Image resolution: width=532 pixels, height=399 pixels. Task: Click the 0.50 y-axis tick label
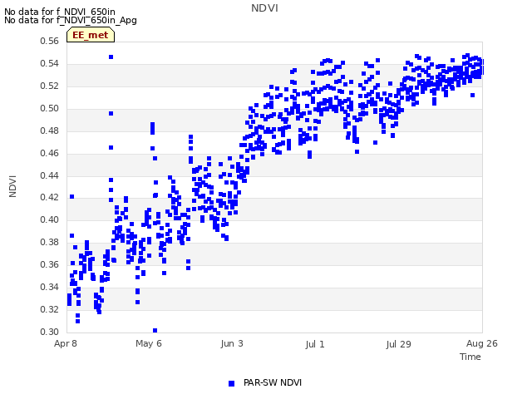[49, 108]
